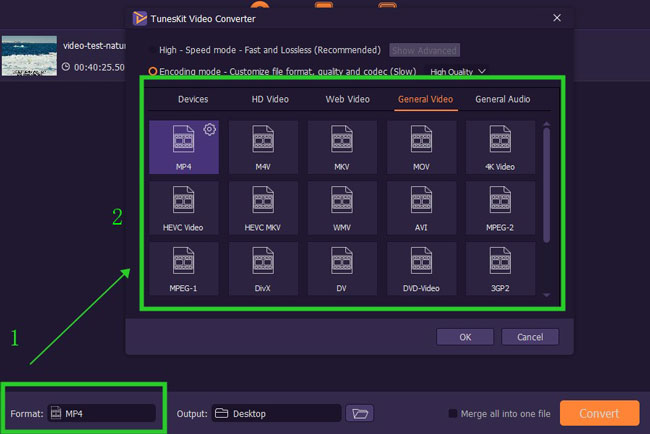Click the Cancel button
Viewport: 650px width, 434px height.
click(530, 337)
